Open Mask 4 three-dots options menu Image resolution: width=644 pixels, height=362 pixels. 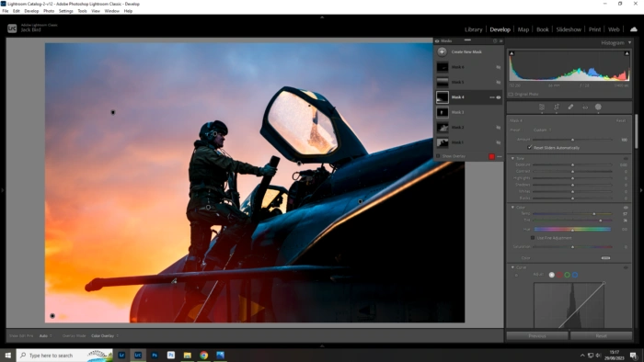click(x=491, y=97)
